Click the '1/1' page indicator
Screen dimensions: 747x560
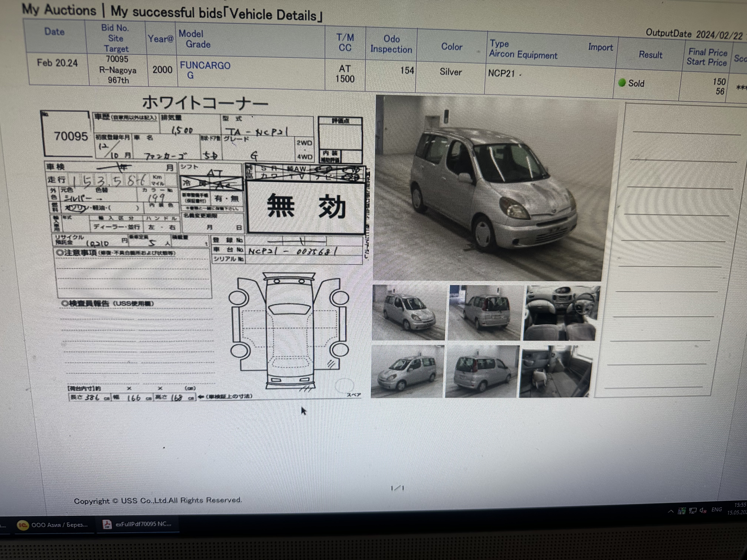[x=397, y=488]
